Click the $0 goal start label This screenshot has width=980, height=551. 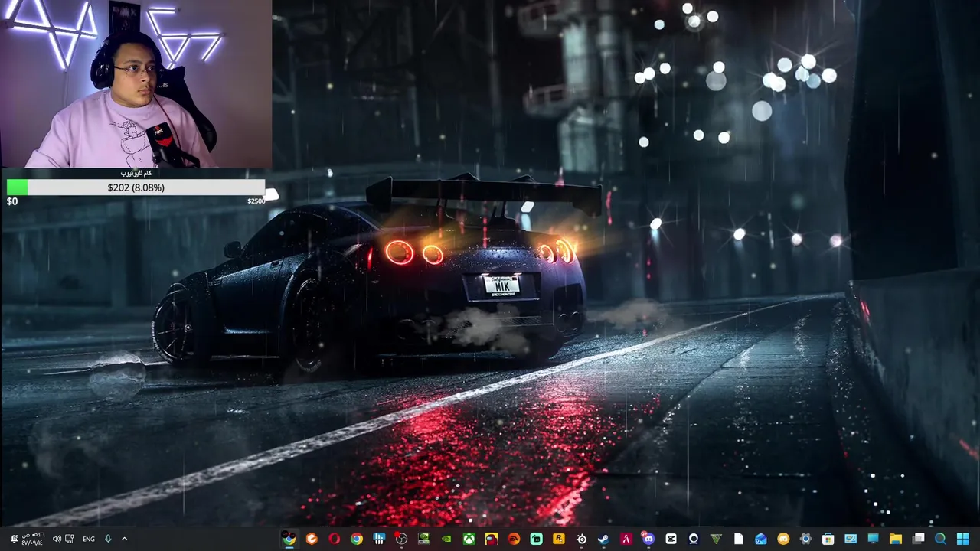pyautogui.click(x=12, y=201)
